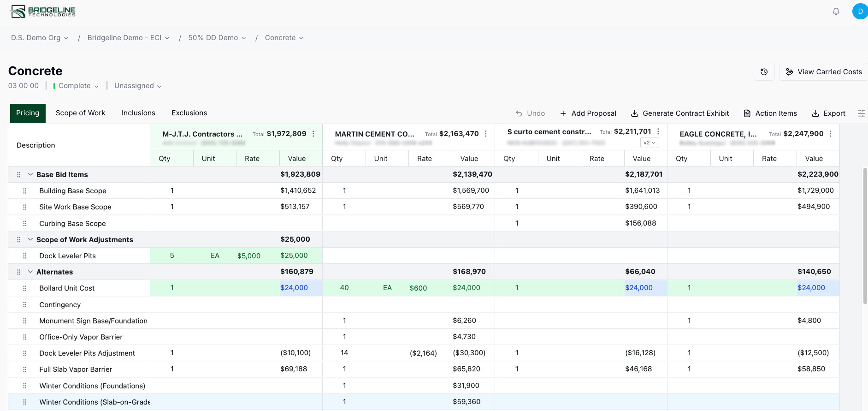Click Full Slab Vapor Barrier drag handle
Screen dimensions: 868x411
point(25,369)
